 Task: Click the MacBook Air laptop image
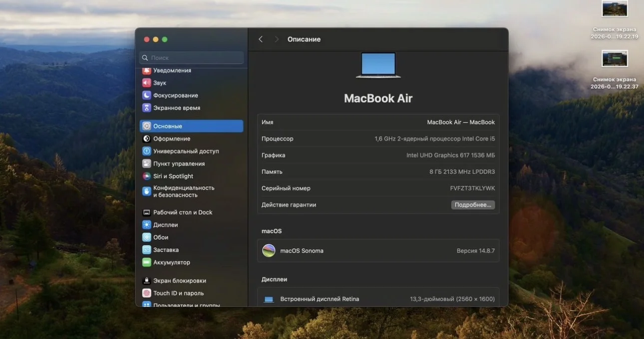(378, 65)
